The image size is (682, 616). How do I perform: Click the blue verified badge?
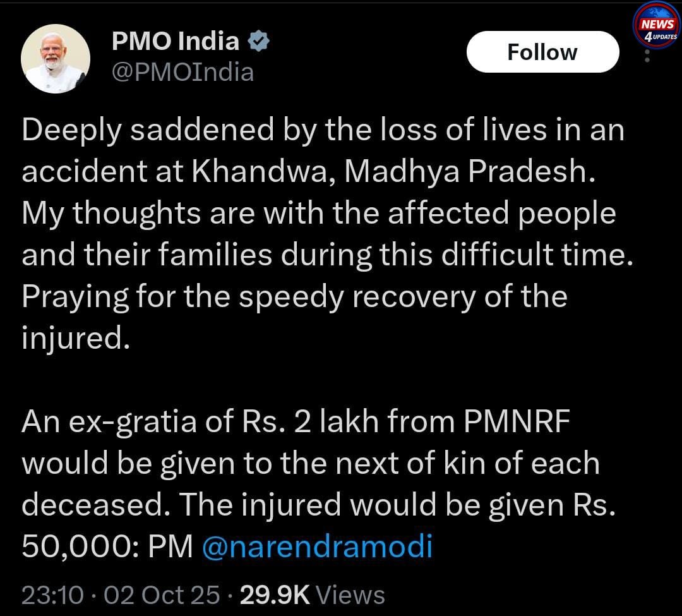pos(259,43)
